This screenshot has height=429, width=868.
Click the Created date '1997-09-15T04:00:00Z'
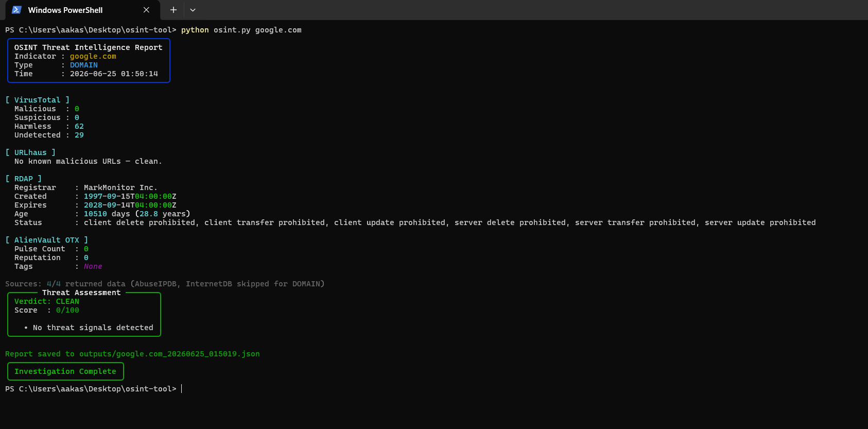click(130, 196)
